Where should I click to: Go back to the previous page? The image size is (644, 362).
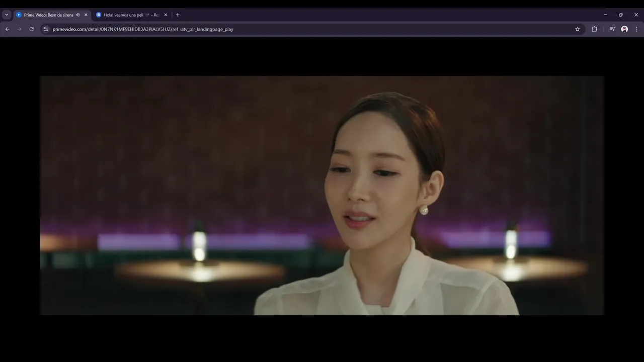point(7,29)
